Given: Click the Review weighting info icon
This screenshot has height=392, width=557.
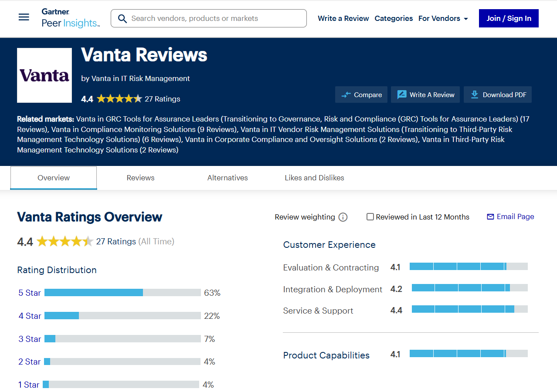Looking at the screenshot, I should point(343,217).
